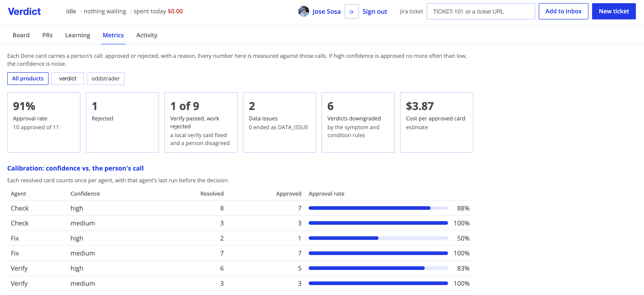Click the Confidence column header
The image size is (644, 295).
coord(85,194)
